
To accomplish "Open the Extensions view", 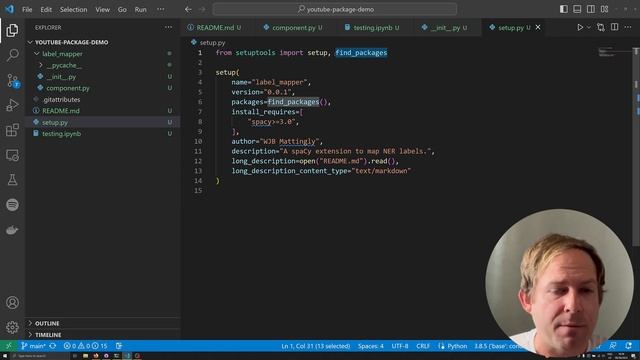I will pyautogui.click(x=12, y=130).
